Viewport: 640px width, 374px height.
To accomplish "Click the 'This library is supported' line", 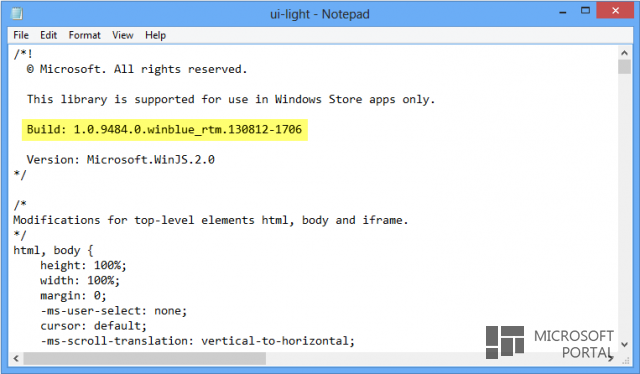I will point(231,100).
